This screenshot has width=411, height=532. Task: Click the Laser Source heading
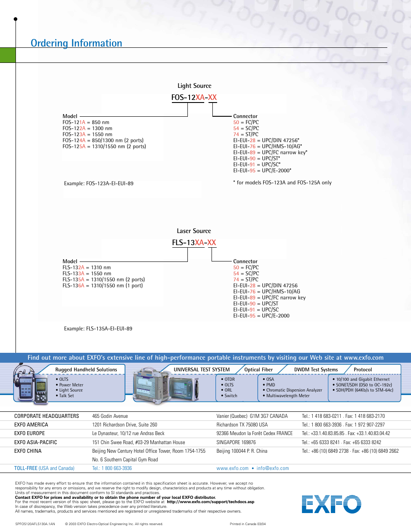point(194,231)
